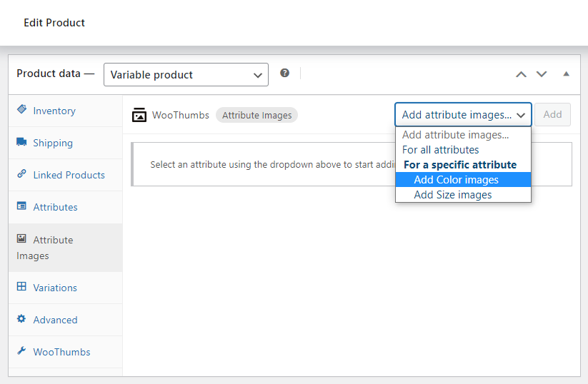The height and width of the screenshot is (384, 588).
Task: Click the WooThumbs logo icon in header
Action: coord(139,115)
